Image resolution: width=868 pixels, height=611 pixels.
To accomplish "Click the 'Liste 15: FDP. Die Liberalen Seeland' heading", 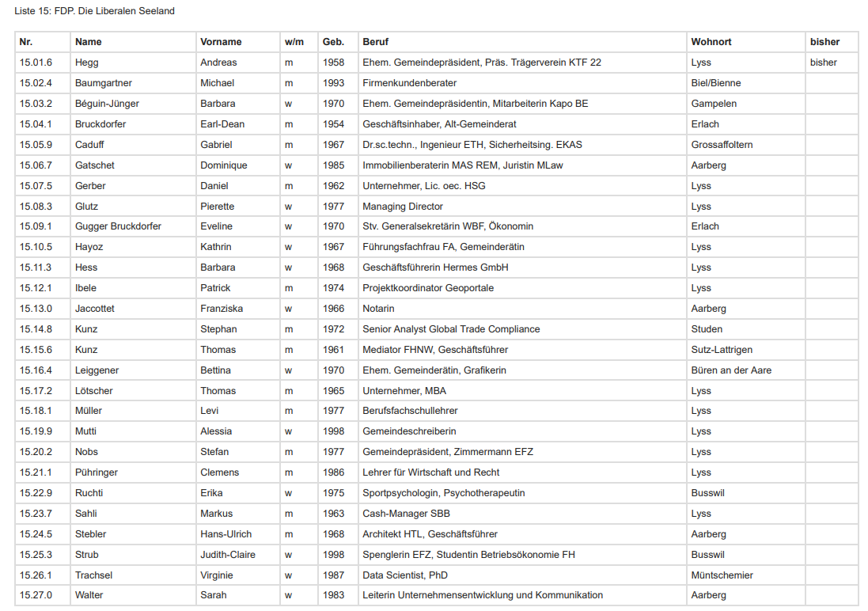I will [x=94, y=11].
